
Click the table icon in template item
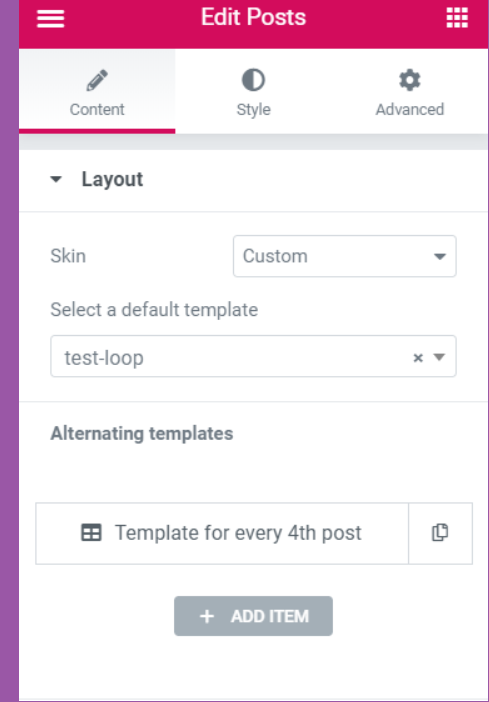point(91,533)
